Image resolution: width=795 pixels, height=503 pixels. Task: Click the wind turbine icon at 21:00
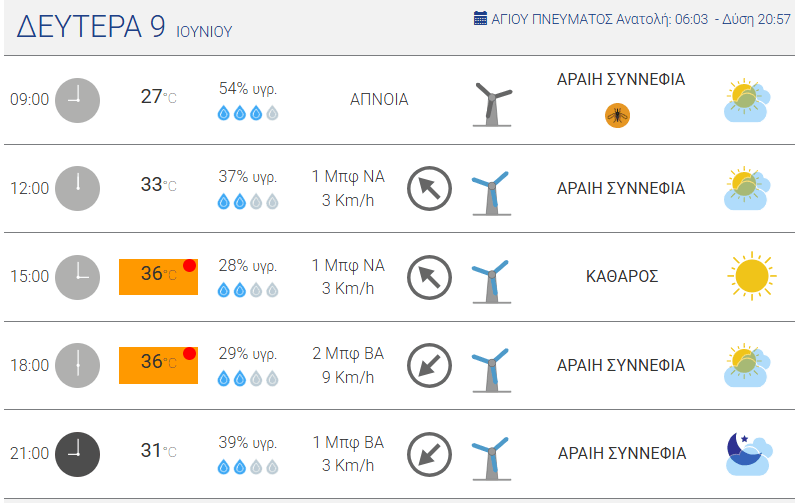click(x=491, y=458)
